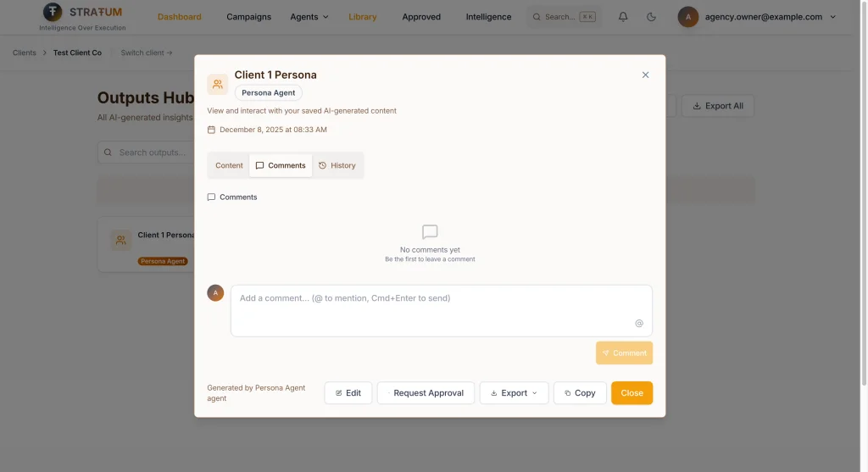Toggle dark mode moon icon
868x472 pixels.
click(x=651, y=17)
